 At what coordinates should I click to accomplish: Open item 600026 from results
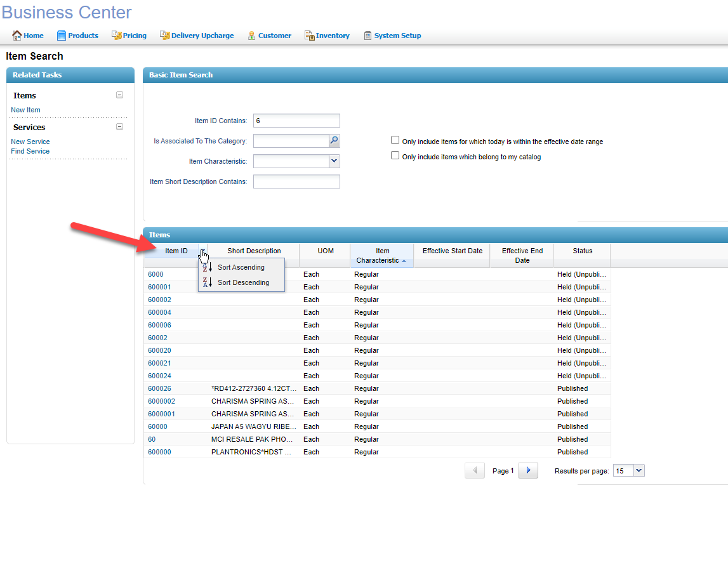(x=159, y=388)
